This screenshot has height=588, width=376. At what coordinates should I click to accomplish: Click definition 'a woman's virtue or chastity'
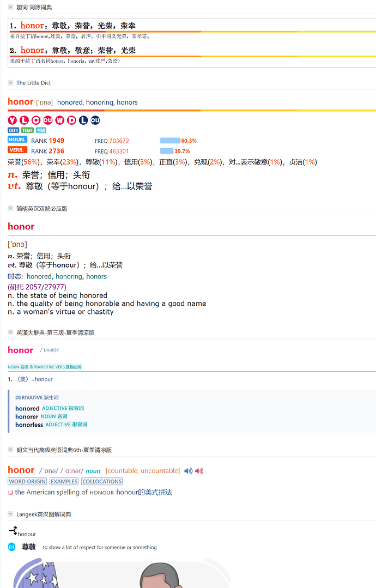65,312
